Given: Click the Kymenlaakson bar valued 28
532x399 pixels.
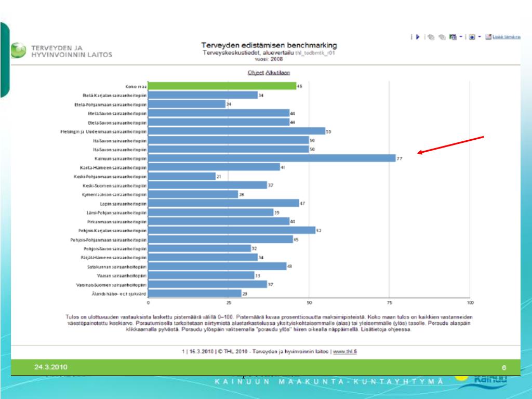Looking at the screenshot, I should click(x=193, y=194).
